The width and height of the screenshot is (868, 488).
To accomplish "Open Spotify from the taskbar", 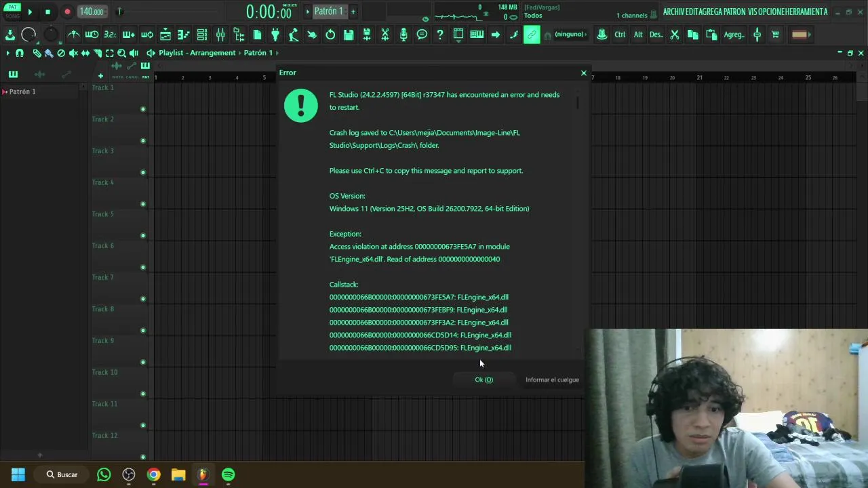I will click(x=229, y=474).
